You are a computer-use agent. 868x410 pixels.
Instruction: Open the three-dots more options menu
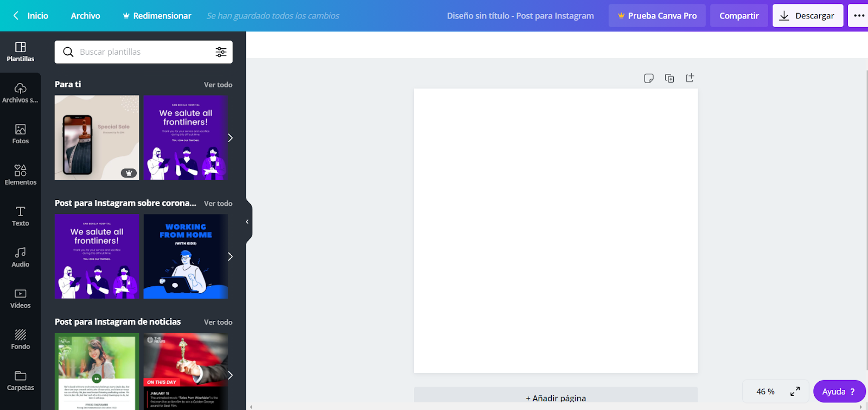859,16
